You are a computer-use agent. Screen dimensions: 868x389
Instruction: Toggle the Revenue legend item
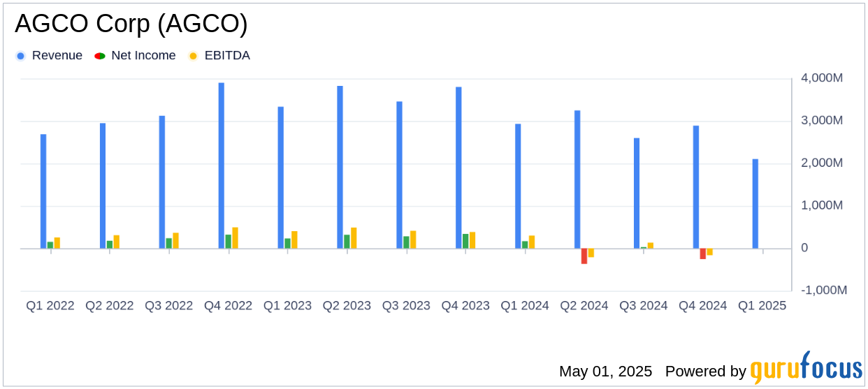[49, 56]
